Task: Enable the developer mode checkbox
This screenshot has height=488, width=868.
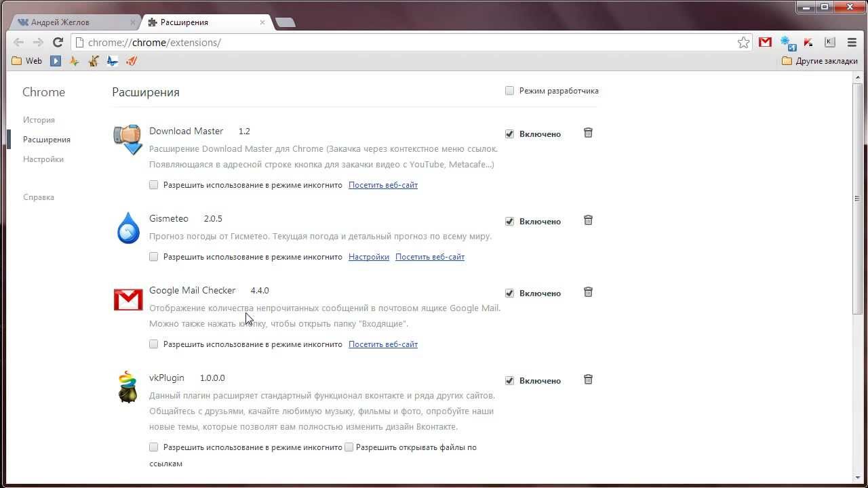Action: pyautogui.click(x=509, y=91)
